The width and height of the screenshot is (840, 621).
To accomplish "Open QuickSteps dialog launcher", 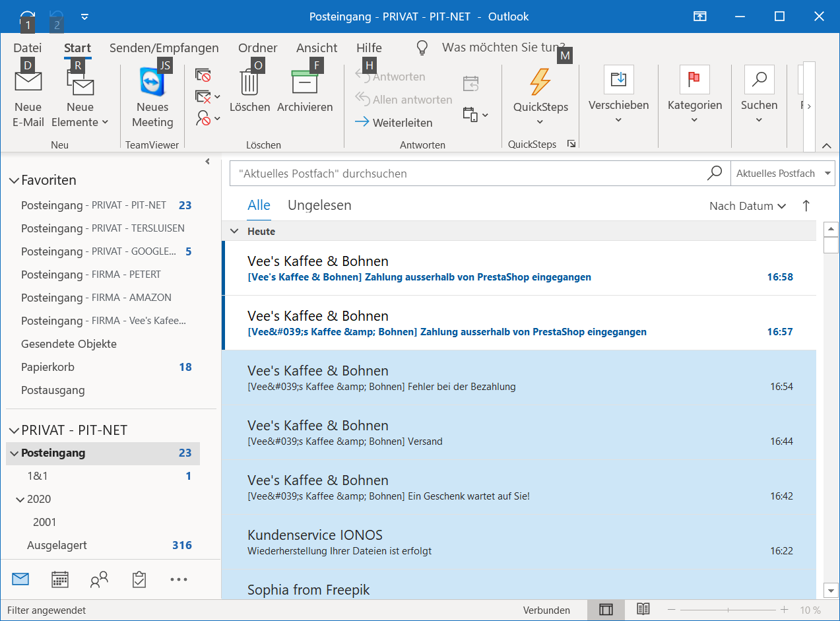I will tap(571, 144).
